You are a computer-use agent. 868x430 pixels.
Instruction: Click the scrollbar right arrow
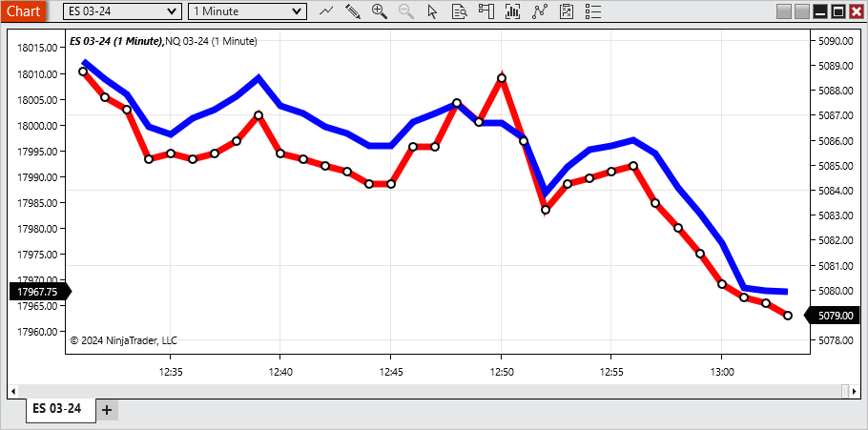(x=845, y=391)
